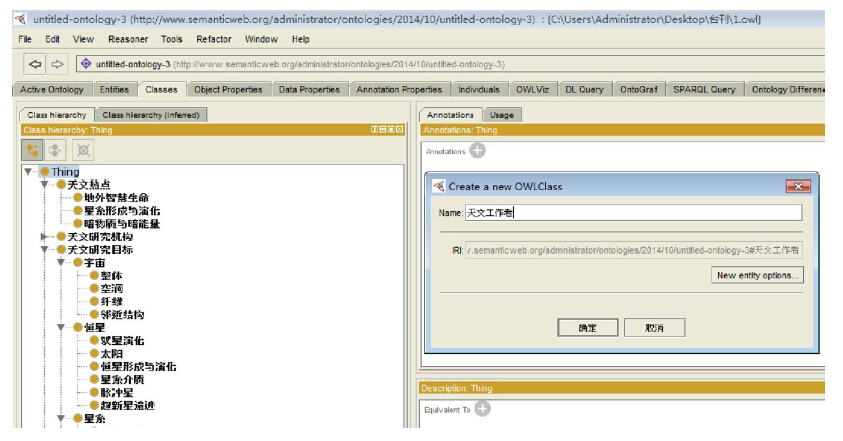The image size is (843, 441).
Task: Expand the 天文研究机构 tree node
Action: tap(44, 237)
